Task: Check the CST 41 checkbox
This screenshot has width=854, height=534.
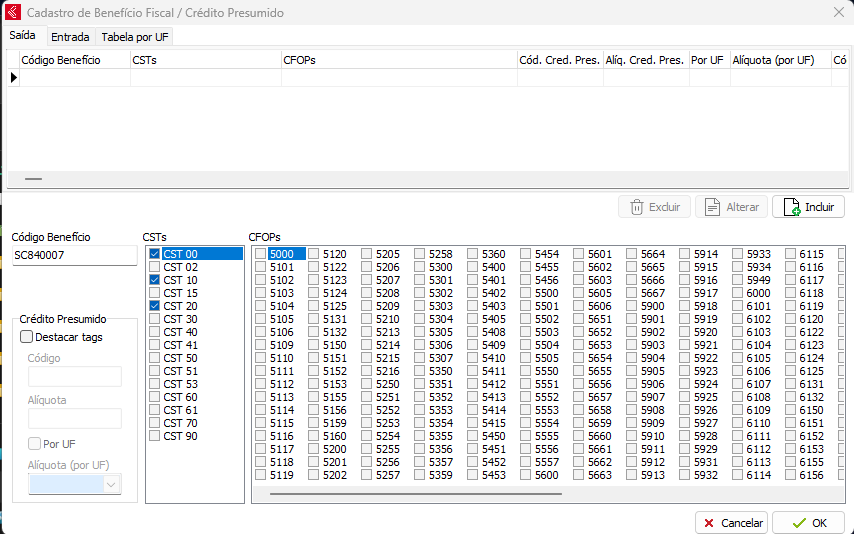Action: (x=155, y=345)
